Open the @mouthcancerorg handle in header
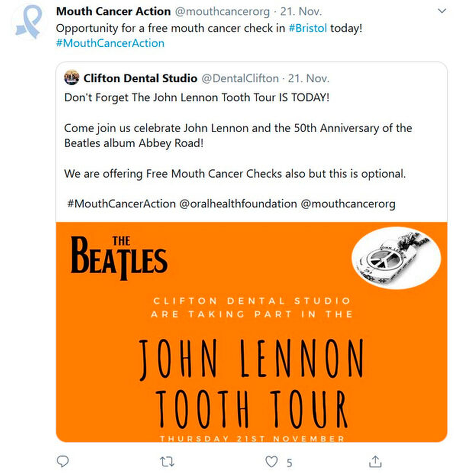The image size is (458, 476). pyautogui.click(x=222, y=11)
